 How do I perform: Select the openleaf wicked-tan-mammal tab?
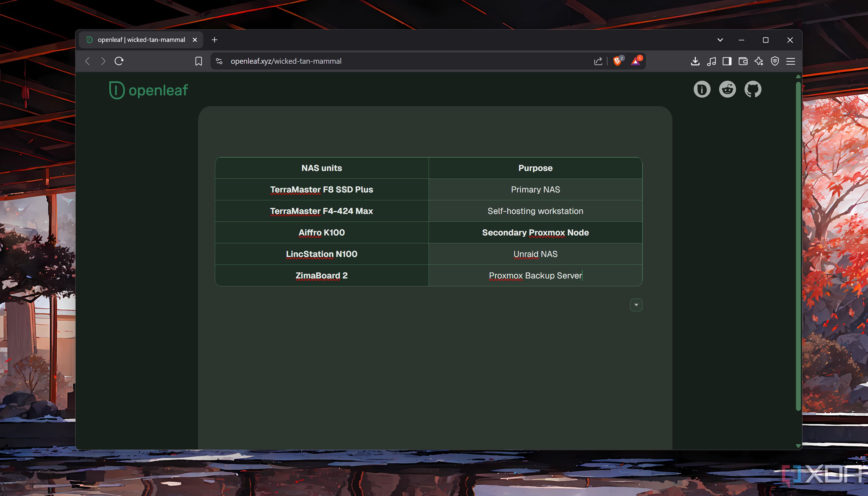[x=141, y=40]
